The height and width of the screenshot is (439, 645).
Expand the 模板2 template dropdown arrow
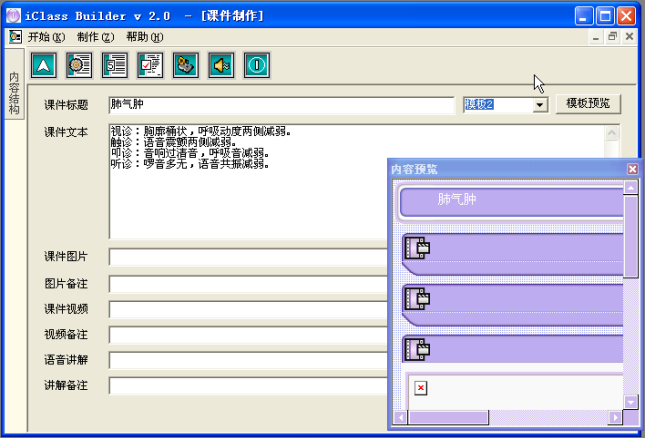pyautogui.click(x=540, y=105)
